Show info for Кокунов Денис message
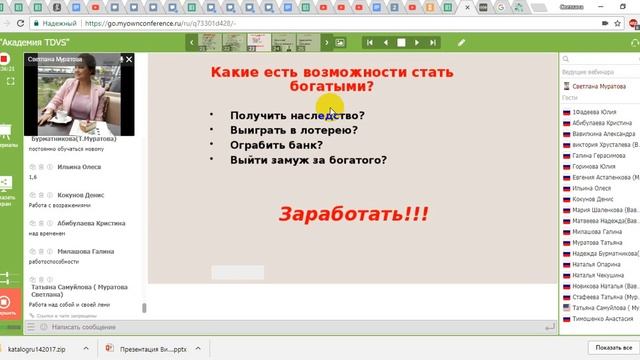 50,195
